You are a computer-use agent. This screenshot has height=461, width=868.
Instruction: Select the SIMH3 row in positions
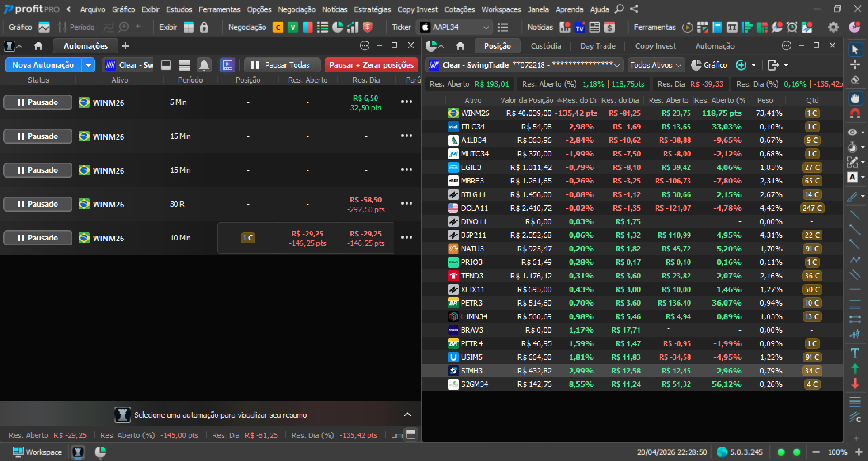[x=632, y=371]
